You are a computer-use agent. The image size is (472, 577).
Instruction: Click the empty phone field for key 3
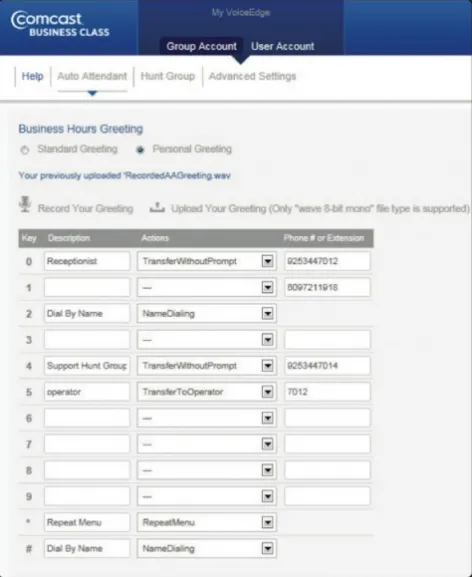(327, 340)
